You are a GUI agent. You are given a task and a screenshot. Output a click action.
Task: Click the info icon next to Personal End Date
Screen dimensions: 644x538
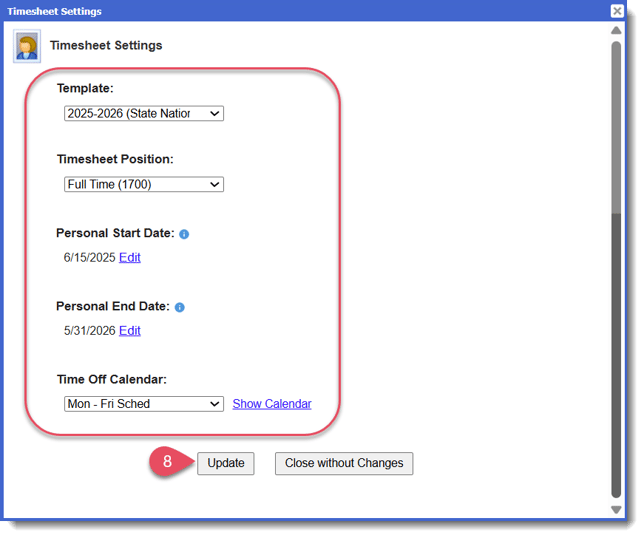[180, 307]
